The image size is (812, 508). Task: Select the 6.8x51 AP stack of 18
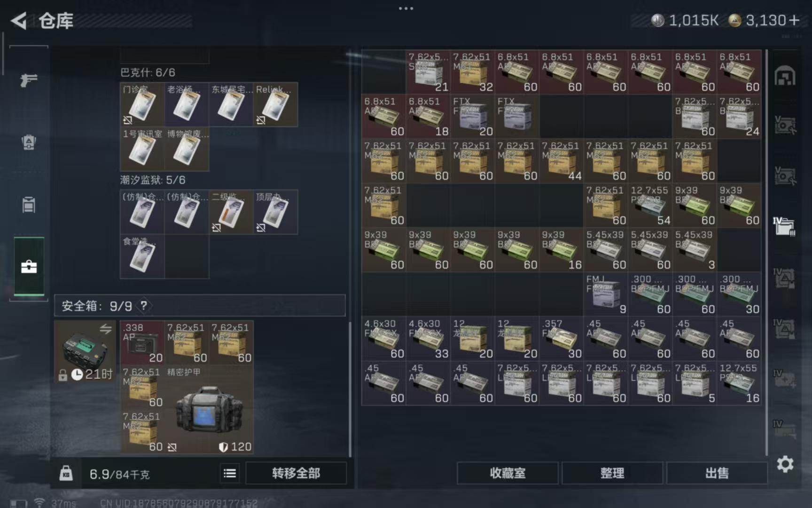click(428, 116)
